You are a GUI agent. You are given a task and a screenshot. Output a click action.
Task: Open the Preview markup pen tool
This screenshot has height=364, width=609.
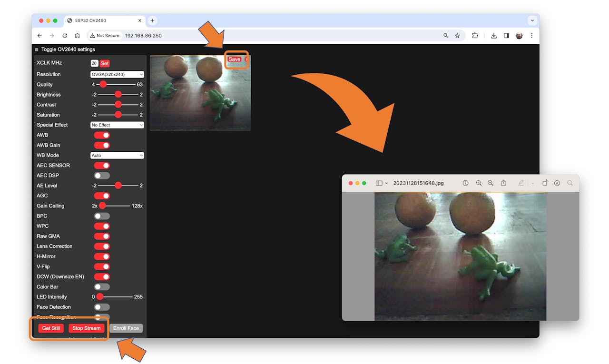click(521, 183)
